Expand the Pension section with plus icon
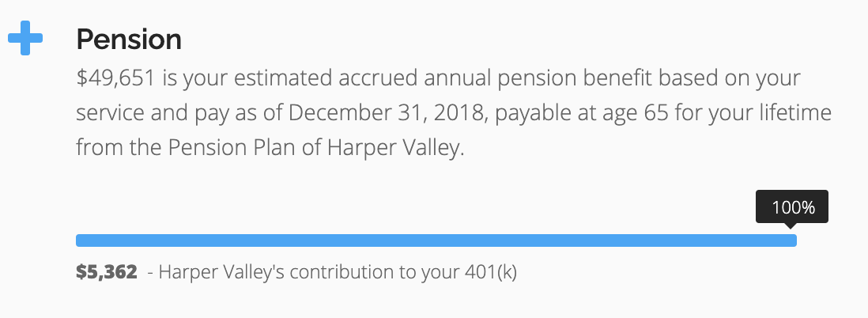Image resolution: width=868 pixels, height=318 pixels. point(25,40)
